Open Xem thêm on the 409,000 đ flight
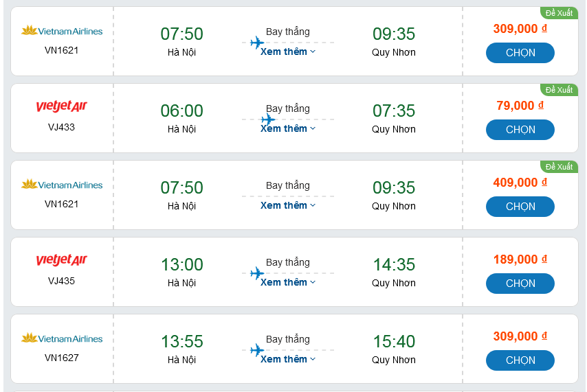The image size is (587, 392). (x=288, y=205)
